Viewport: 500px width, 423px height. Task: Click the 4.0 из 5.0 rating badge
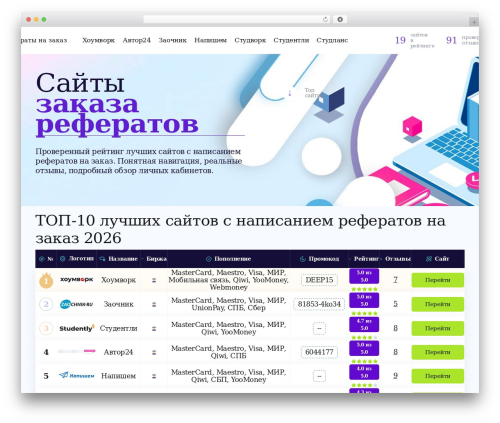[364, 372]
